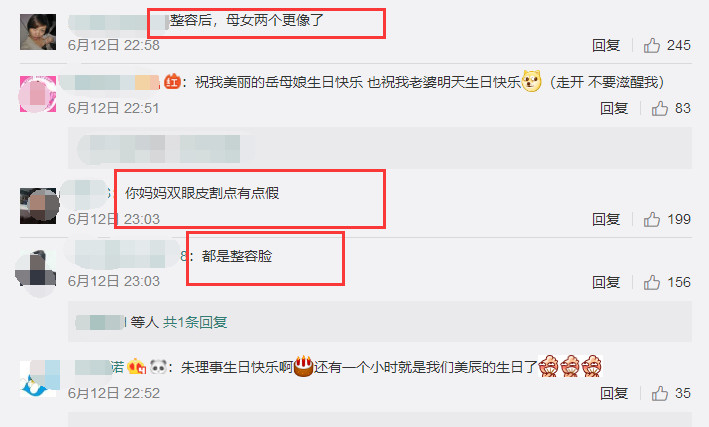Click thumbs-up on the 156-like comment
Viewport: 709px width, 427px height.
(x=652, y=282)
